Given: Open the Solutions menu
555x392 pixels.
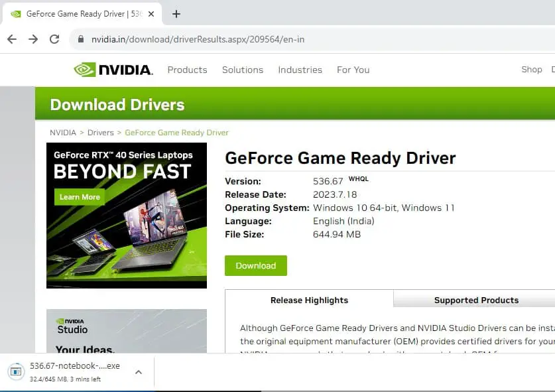Looking at the screenshot, I should [243, 70].
